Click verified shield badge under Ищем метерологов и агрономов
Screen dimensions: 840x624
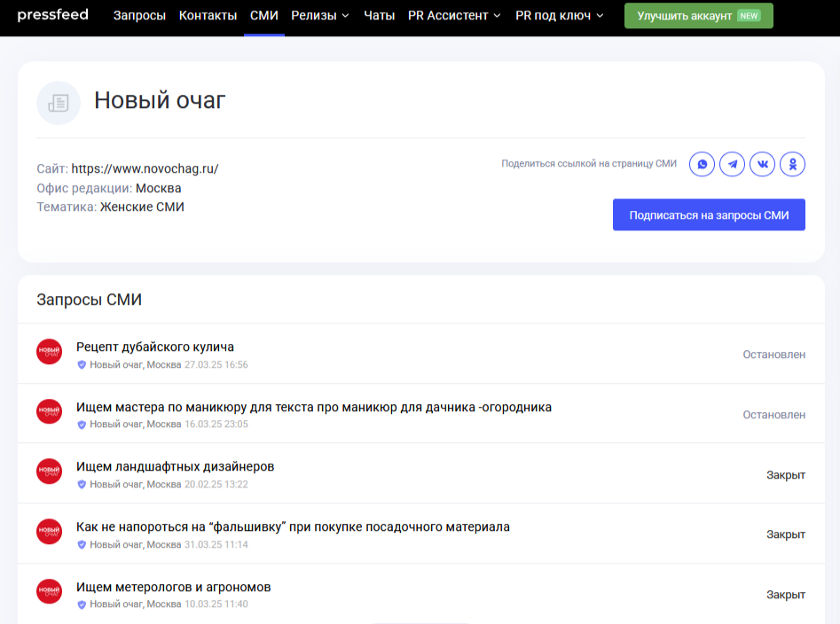click(82, 604)
